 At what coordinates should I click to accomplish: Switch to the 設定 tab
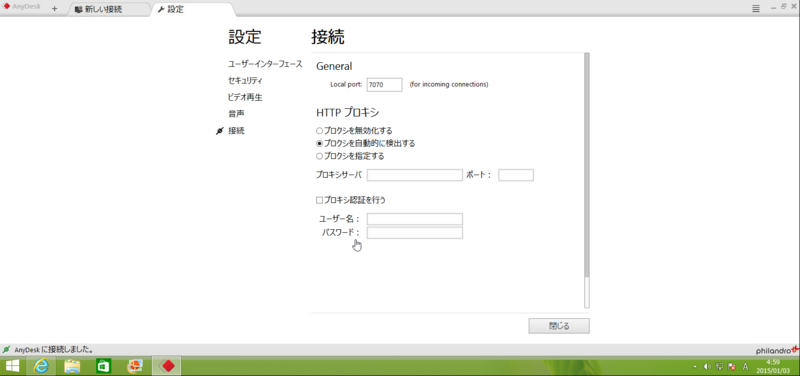pyautogui.click(x=193, y=9)
